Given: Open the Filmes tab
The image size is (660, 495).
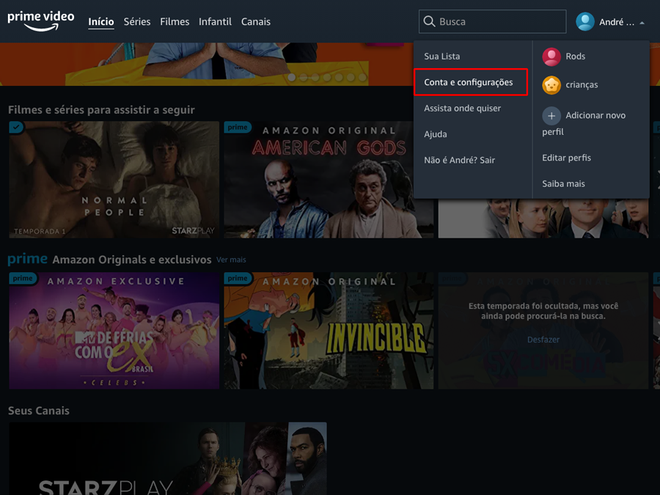Looking at the screenshot, I should tap(174, 21).
